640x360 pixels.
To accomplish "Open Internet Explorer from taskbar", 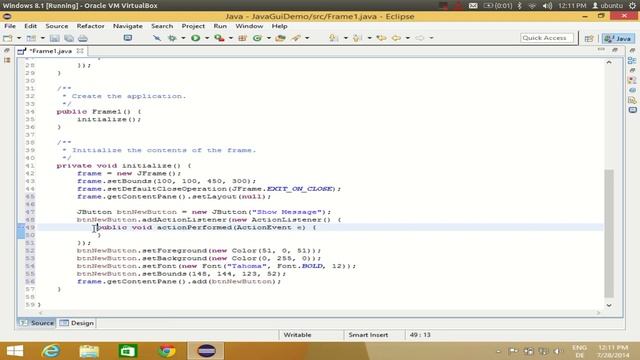I will coord(51,351).
